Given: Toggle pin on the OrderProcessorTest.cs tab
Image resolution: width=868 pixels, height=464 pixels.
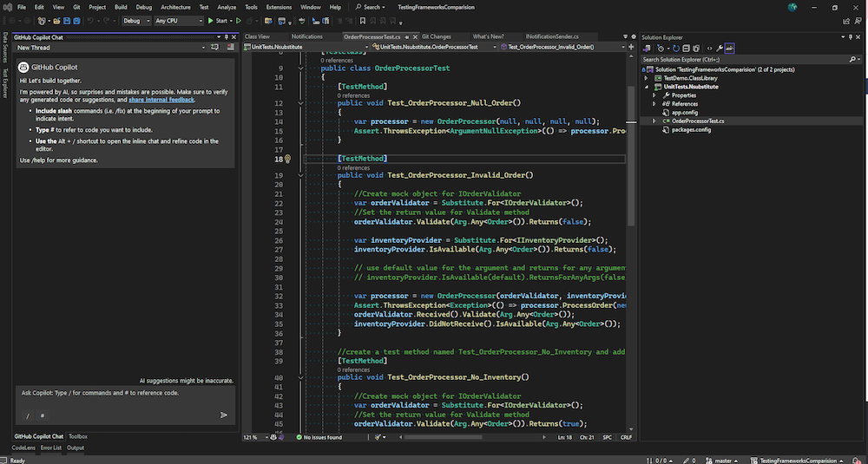Looking at the screenshot, I should pos(407,37).
